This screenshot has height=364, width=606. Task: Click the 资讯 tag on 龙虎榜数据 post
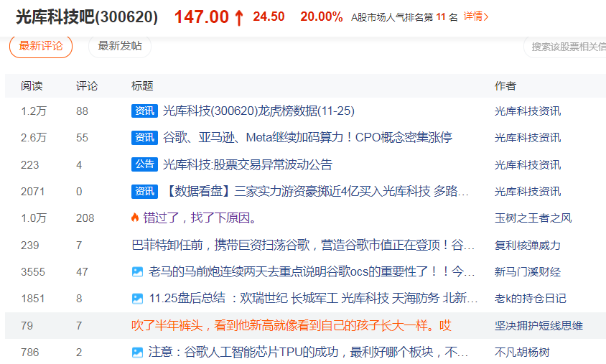point(144,111)
